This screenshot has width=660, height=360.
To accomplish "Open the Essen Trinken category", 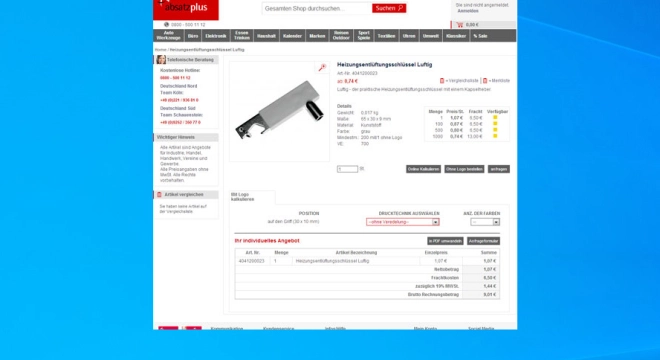I will tap(242, 36).
